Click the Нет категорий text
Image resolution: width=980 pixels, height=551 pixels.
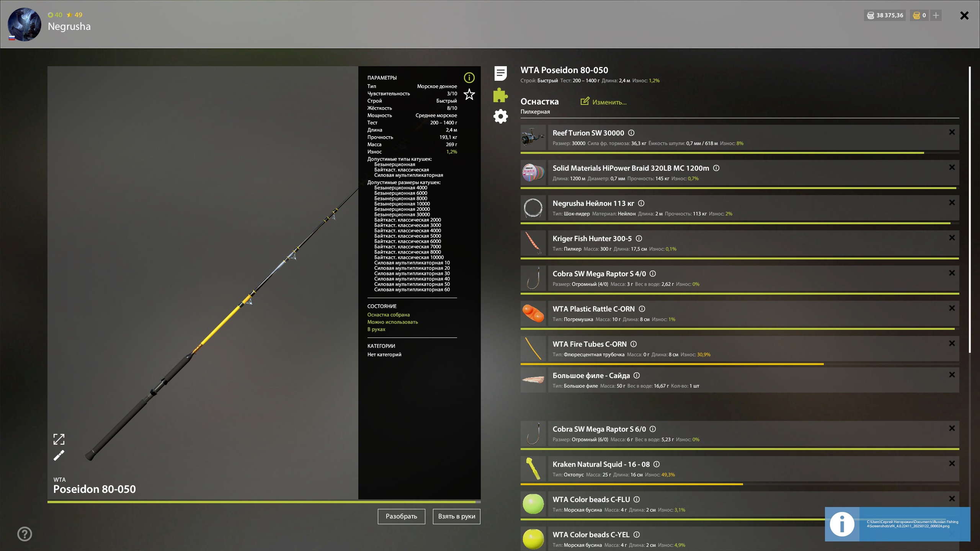click(384, 354)
